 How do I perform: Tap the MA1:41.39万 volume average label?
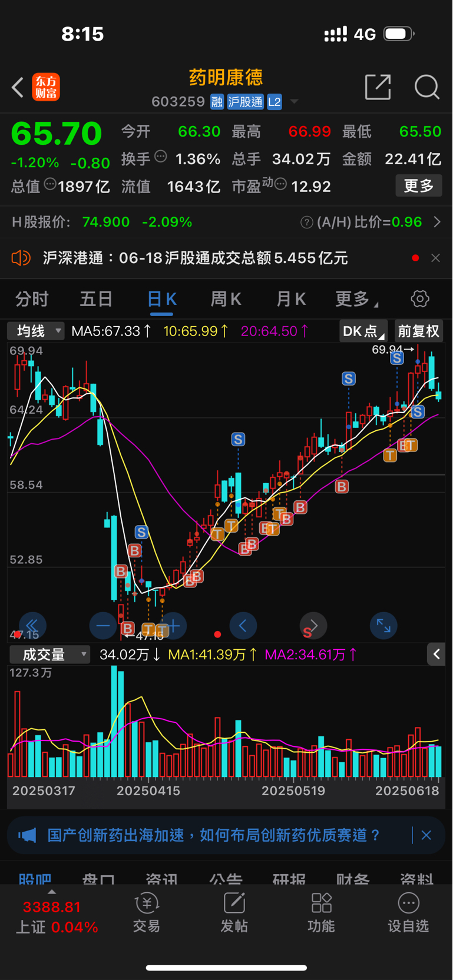(x=213, y=655)
